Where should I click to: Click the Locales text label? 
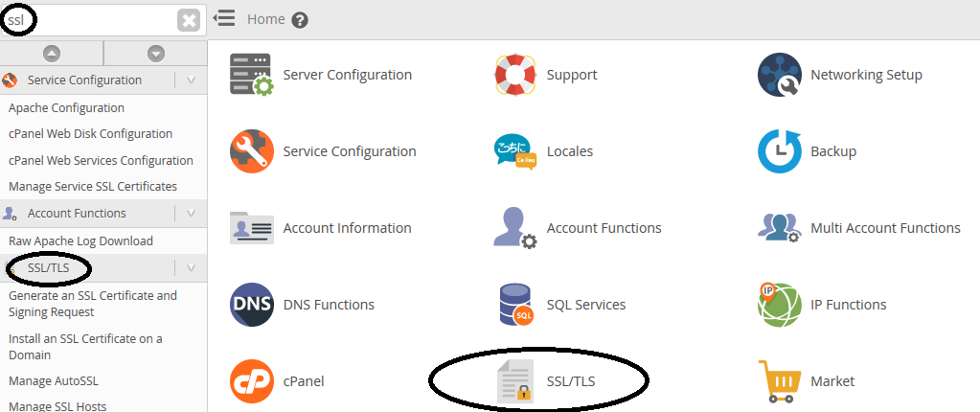click(569, 151)
